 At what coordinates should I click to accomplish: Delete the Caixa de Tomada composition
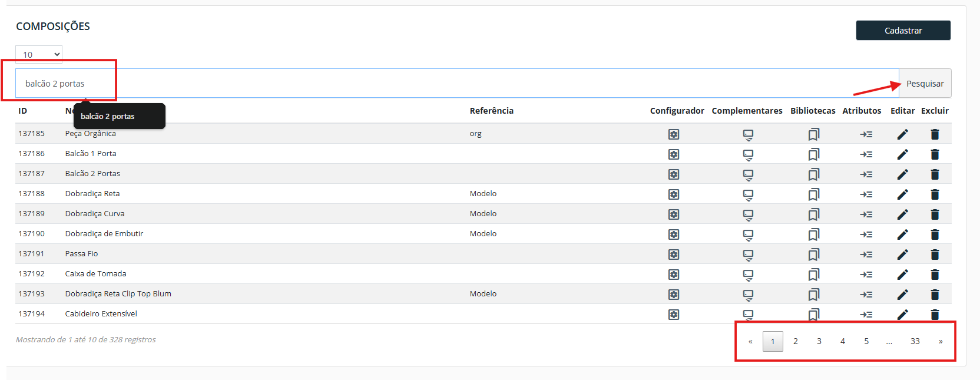[935, 275]
